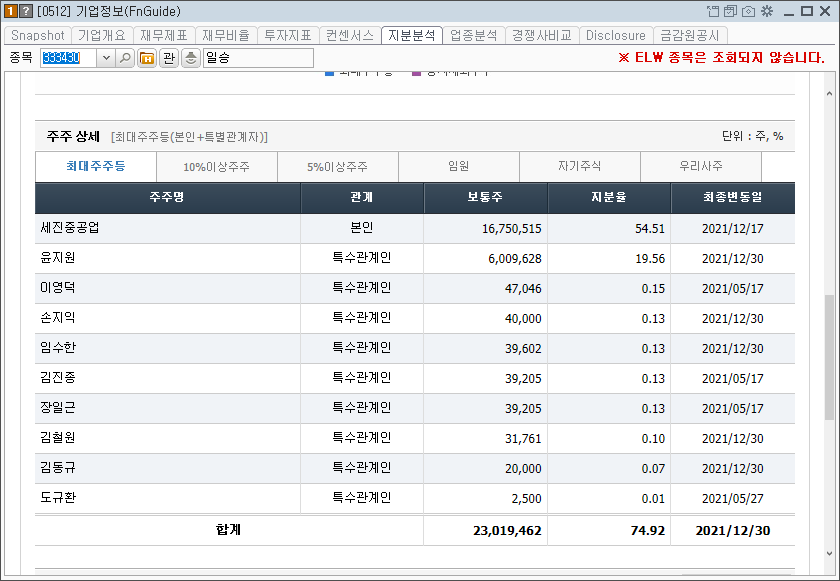Click the vertical scrollbar thumb

(x=829, y=357)
